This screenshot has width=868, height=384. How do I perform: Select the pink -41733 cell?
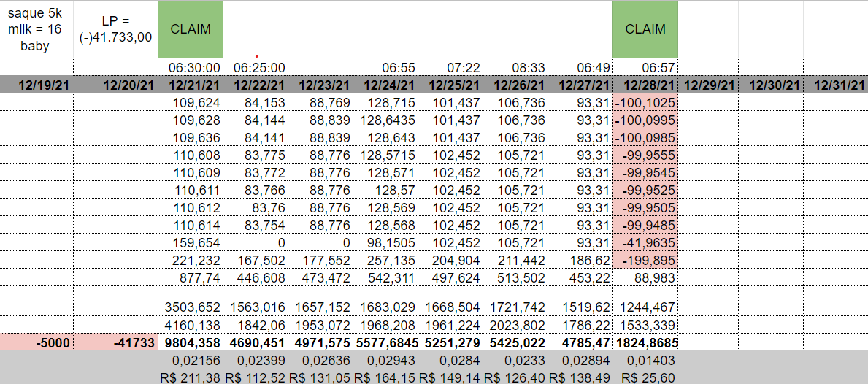pos(115,342)
